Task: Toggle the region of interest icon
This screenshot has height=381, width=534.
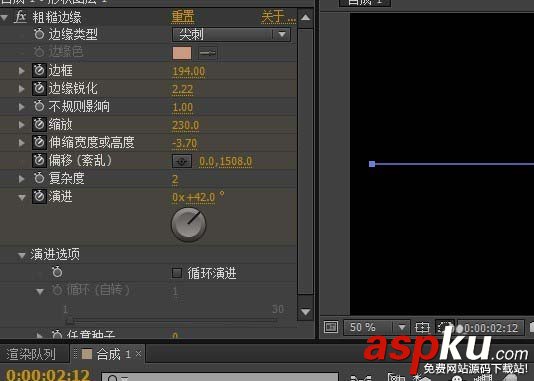Action: click(x=444, y=328)
